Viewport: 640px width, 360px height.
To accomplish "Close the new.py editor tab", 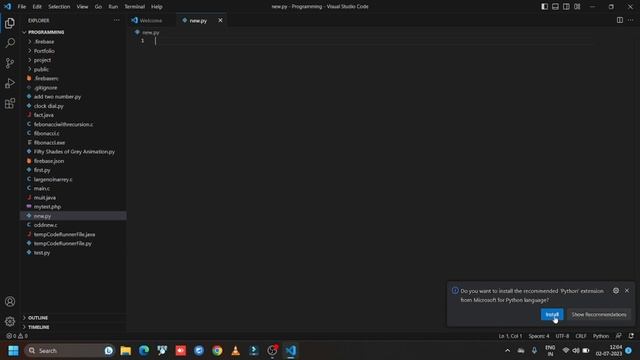I will pos(220,20).
